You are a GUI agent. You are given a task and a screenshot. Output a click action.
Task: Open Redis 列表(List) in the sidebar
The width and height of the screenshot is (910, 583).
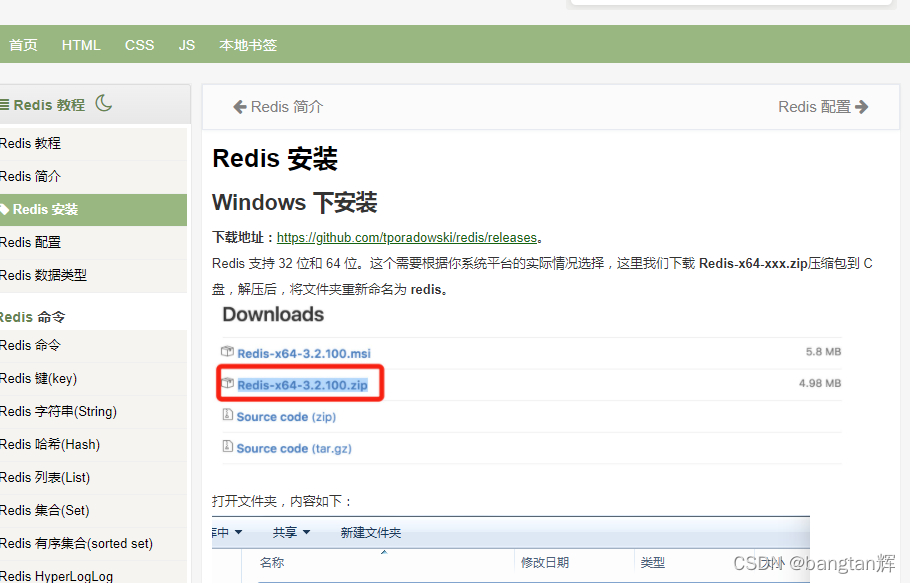93,477
